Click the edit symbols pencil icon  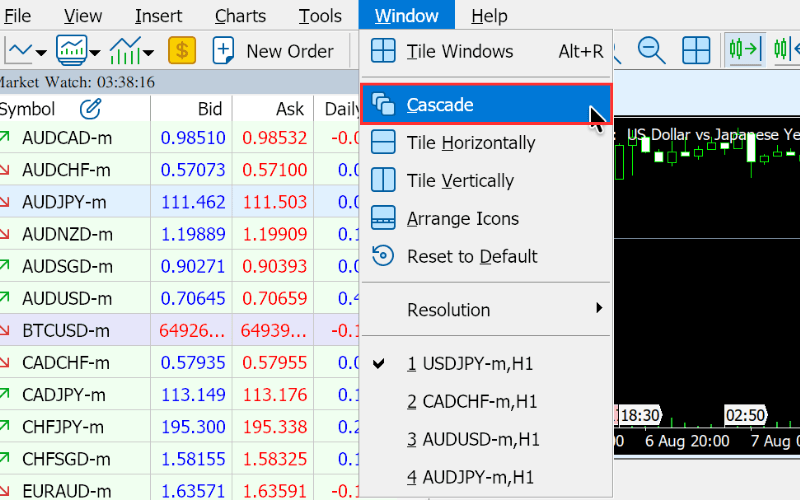(x=90, y=109)
